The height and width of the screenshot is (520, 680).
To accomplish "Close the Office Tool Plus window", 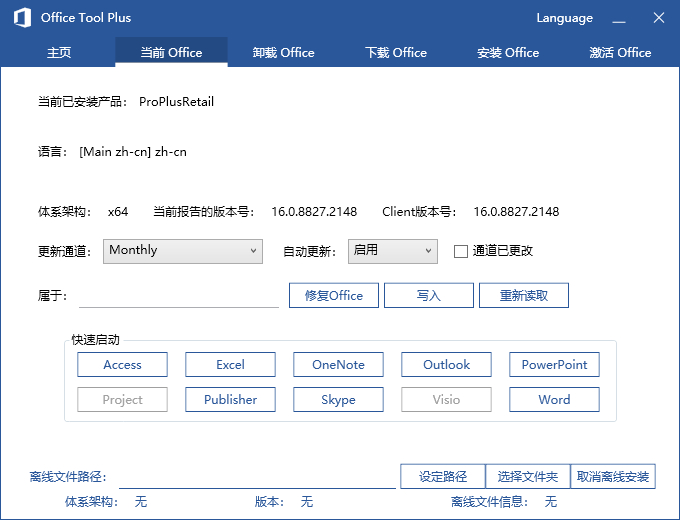I will click(x=659, y=18).
